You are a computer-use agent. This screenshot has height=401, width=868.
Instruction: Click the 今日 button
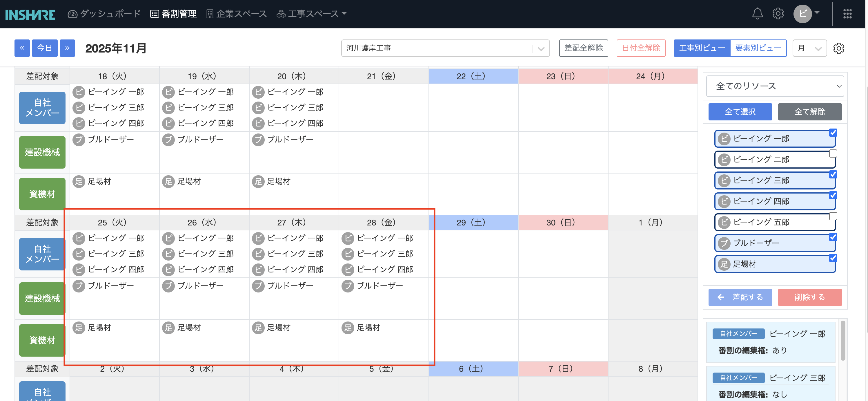45,48
